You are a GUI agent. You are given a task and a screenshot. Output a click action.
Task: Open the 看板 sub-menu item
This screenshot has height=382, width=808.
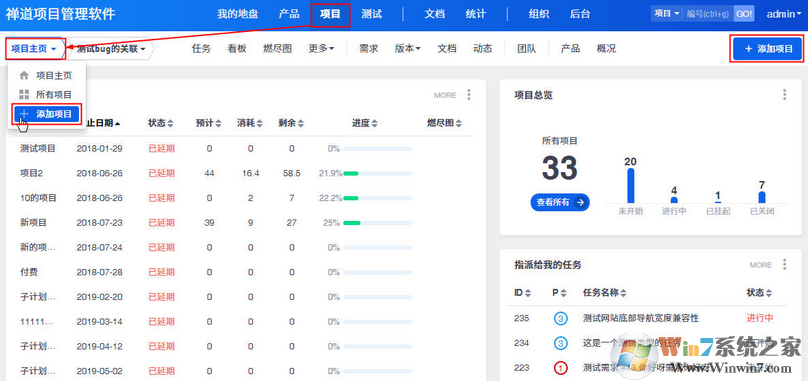pos(237,49)
